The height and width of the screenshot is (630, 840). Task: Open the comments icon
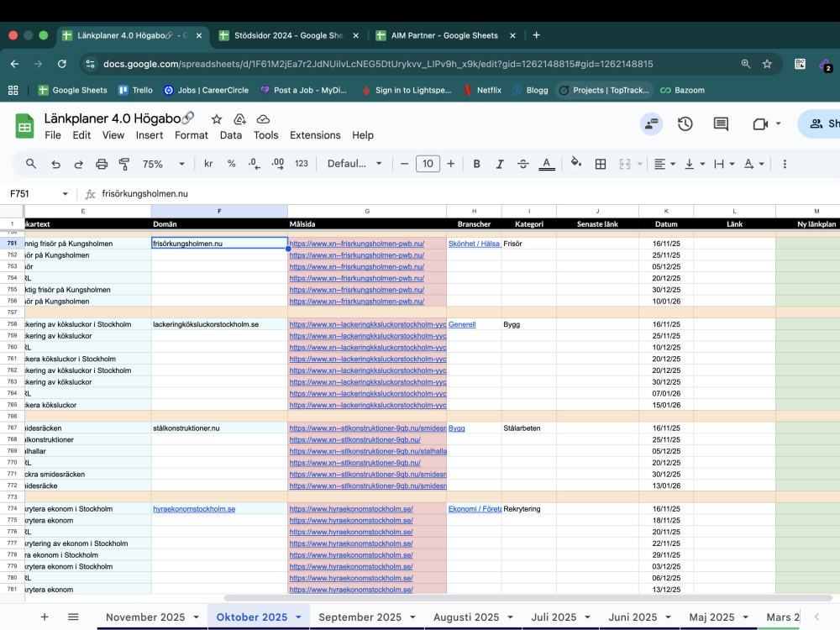[x=721, y=124]
